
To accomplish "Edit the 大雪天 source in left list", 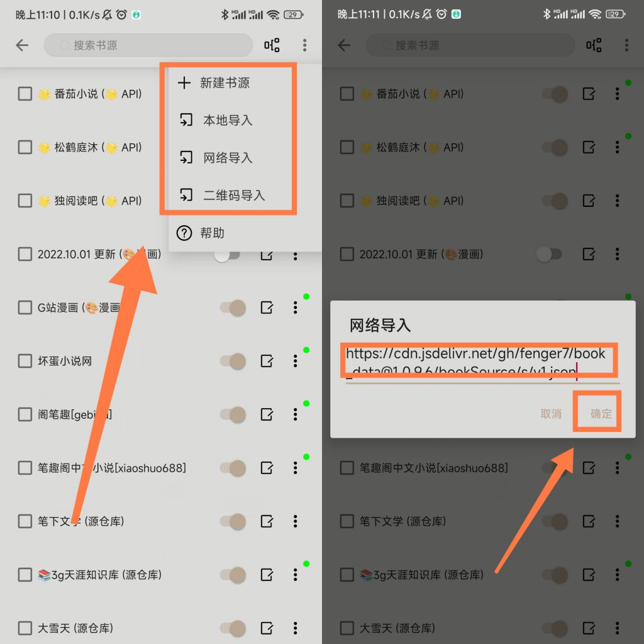I will [x=267, y=628].
